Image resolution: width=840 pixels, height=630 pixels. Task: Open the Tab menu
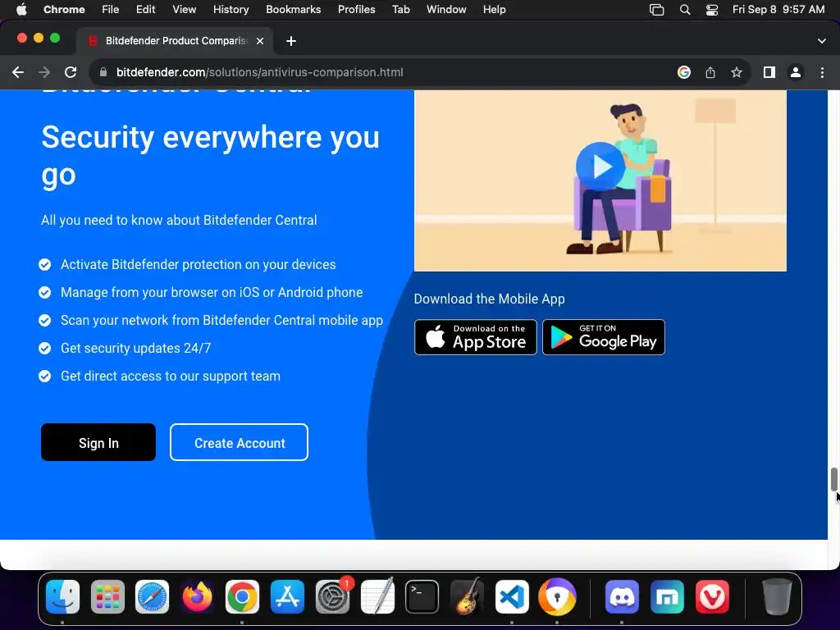[x=400, y=10]
